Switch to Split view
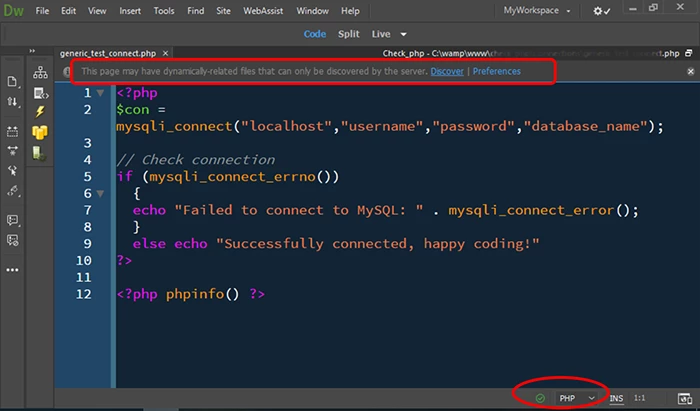Viewport: 700px width, 411px height. pyautogui.click(x=349, y=34)
